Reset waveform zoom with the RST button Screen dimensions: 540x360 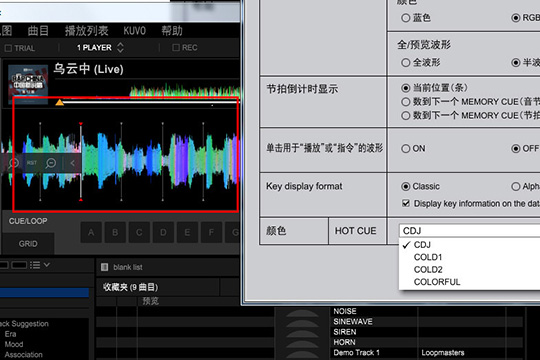point(32,163)
